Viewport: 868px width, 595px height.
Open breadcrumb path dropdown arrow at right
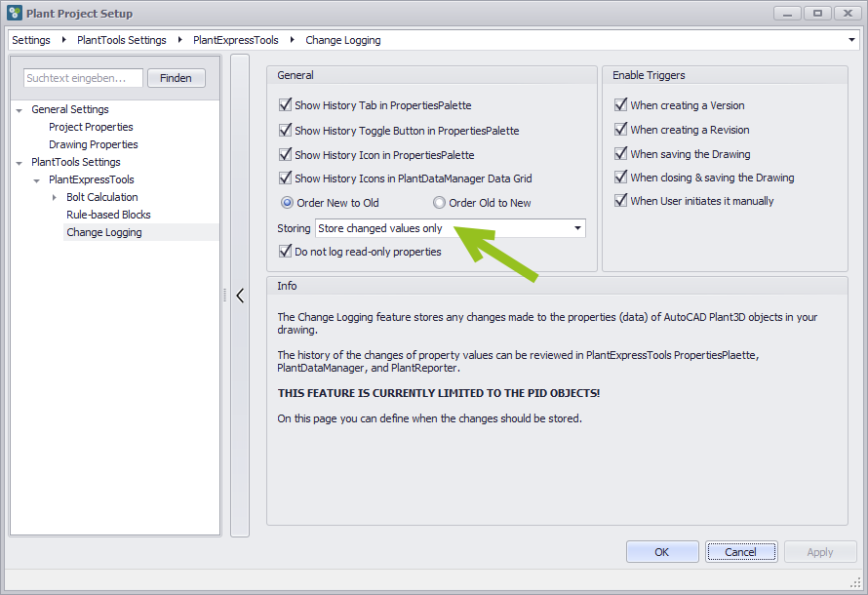[x=852, y=41]
